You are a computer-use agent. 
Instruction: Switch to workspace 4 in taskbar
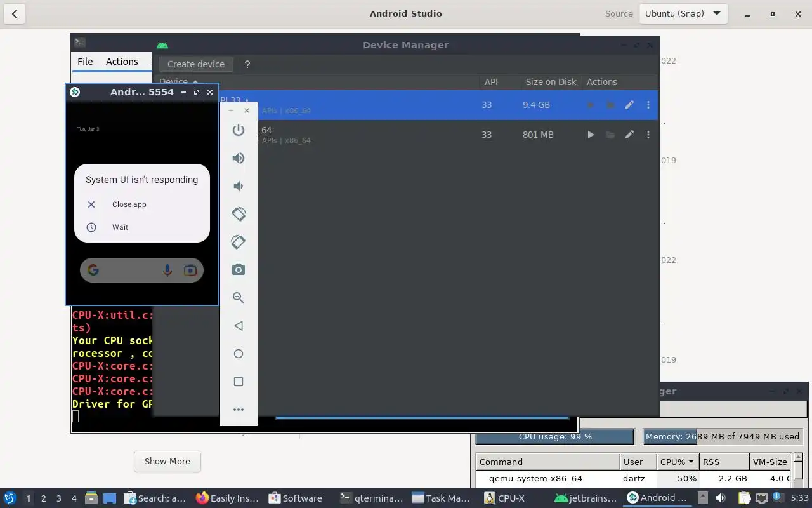pos(74,498)
